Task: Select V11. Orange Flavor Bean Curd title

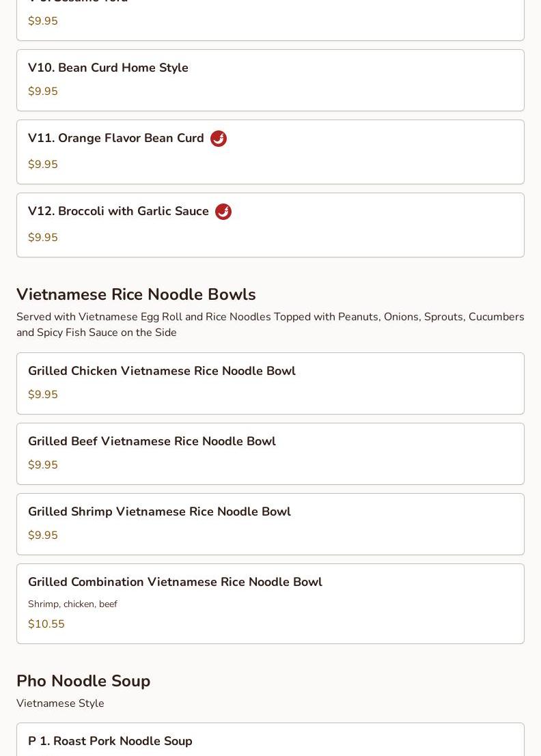Action: point(115,138)
